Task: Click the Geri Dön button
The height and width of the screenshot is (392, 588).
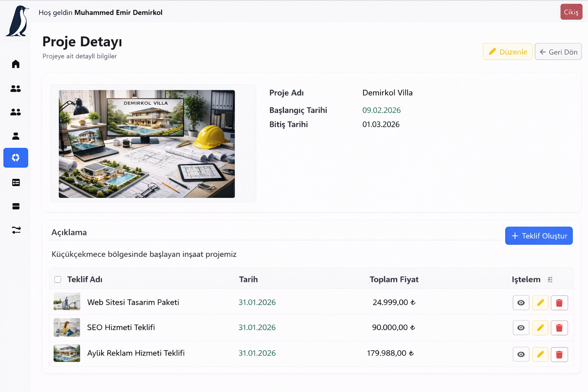Action: point(558,52)
